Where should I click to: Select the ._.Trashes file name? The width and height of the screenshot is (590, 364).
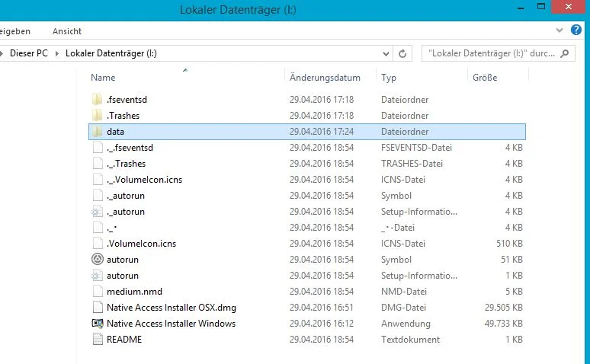[126, 164]
